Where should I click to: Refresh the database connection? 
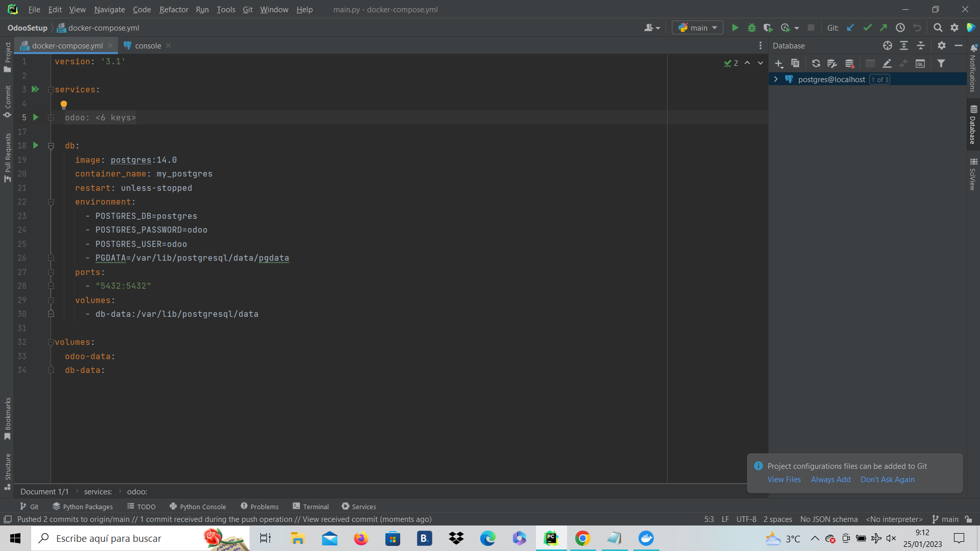tap(816, 63)
